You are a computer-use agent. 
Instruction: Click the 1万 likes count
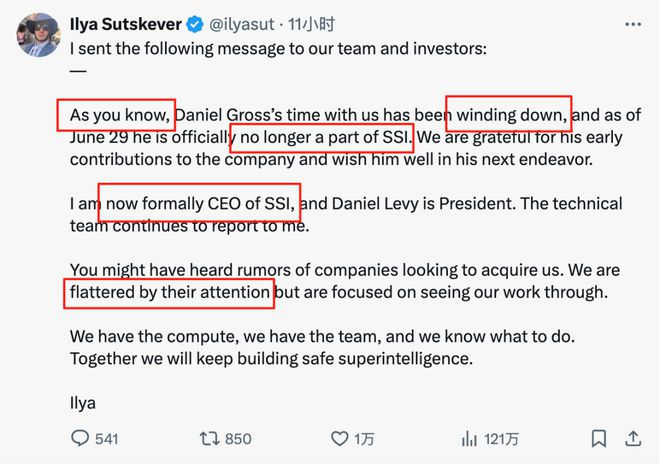[x=365, y=439]
